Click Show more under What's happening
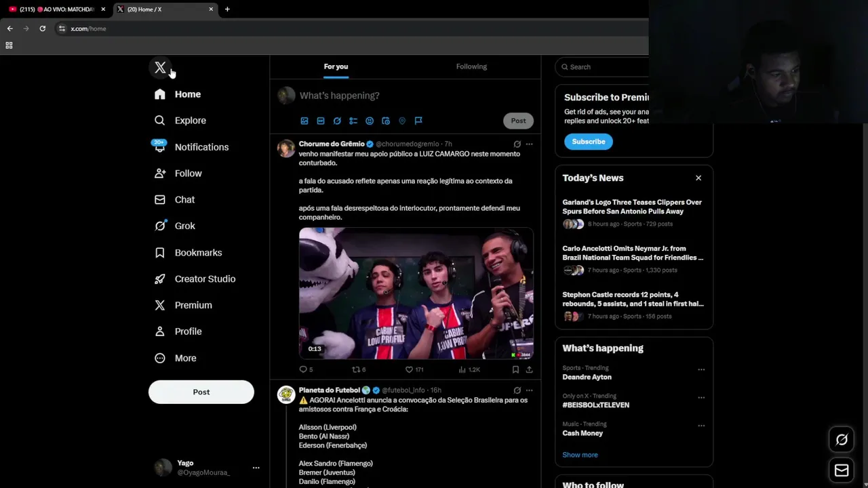868x488 pixels. pos(580,455)
